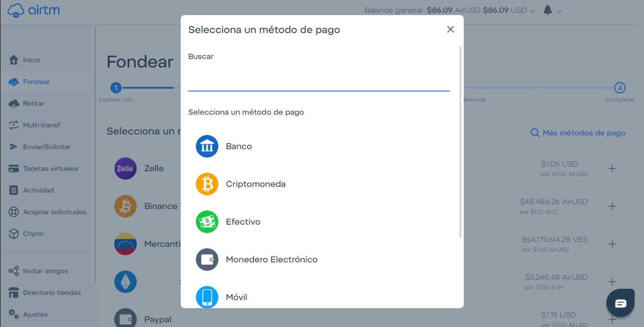Screen dimensions: 644x327
Task: Click the Paypal wallet icon
Action: click(x=125, y=319)
